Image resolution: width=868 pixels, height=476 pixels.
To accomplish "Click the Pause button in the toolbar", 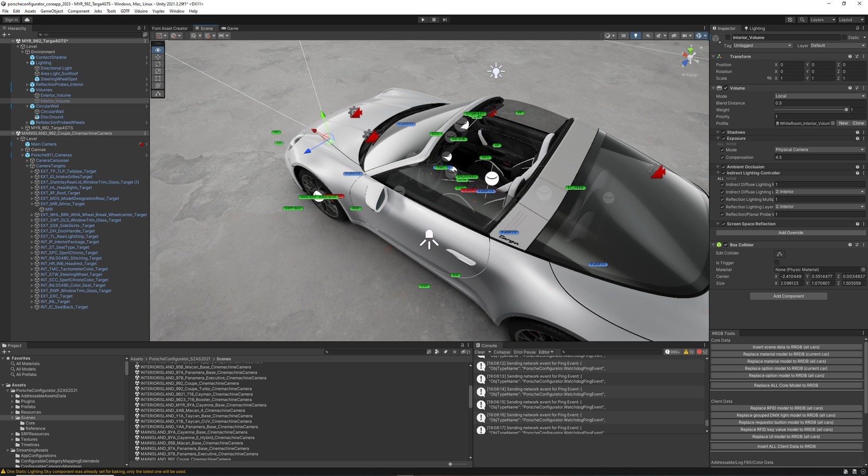I will [x=433, y=20].
